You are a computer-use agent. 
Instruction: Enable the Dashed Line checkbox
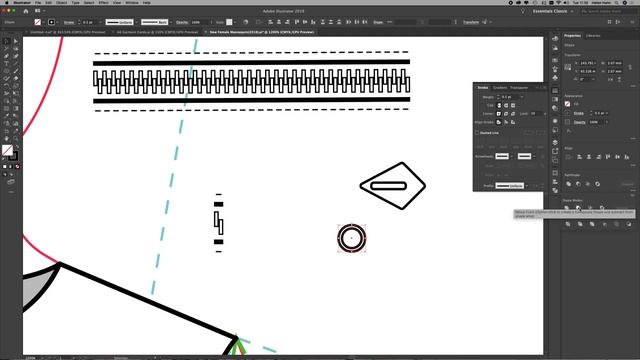point(477,133)
